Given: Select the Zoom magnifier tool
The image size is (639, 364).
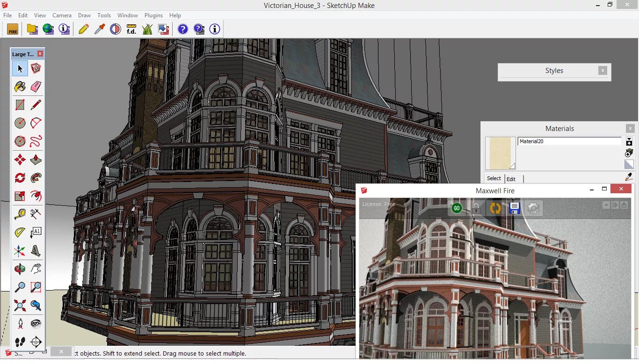Looking at the screenshot, I should (x=20, y=287).
